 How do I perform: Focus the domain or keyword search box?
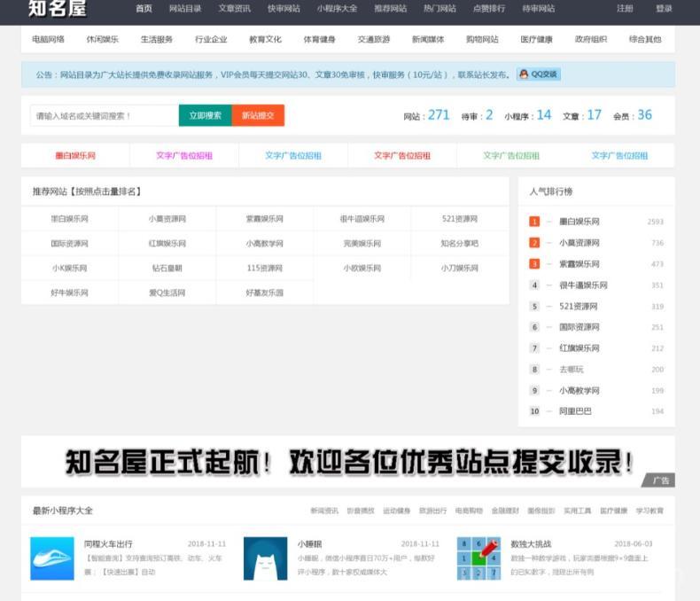105,115
